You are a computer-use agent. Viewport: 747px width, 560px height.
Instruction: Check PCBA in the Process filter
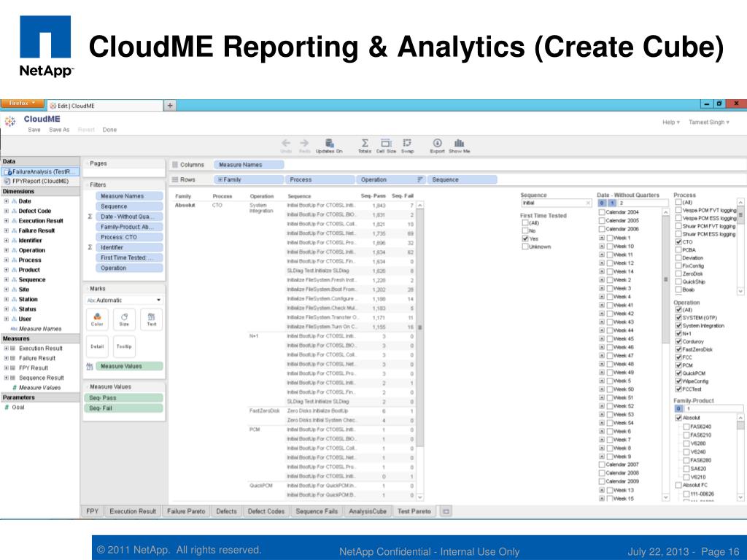point(678,250)
